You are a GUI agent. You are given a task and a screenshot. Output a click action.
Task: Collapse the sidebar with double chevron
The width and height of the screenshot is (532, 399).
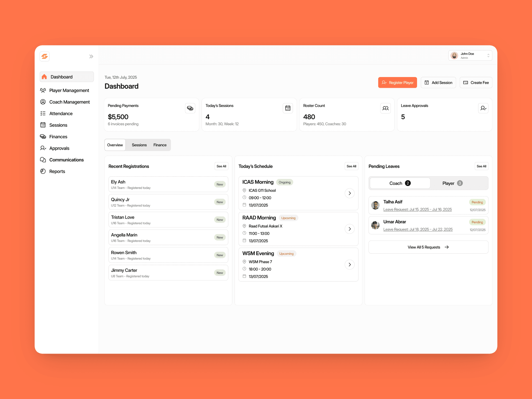[91, 57]
